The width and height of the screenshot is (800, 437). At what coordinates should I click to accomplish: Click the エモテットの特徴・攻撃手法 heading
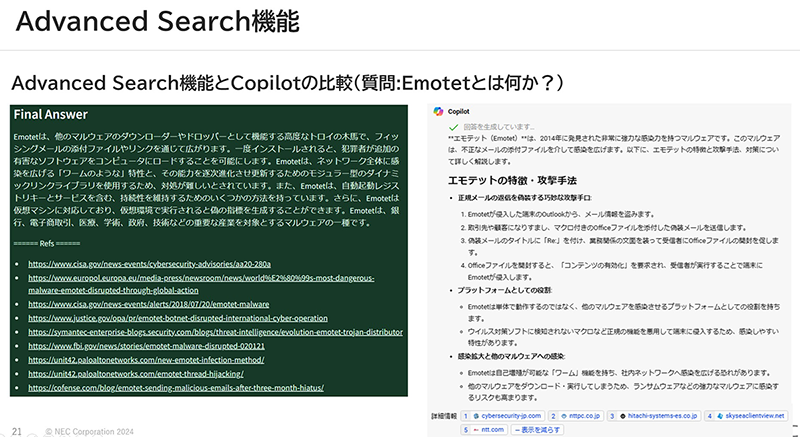[x=512, y=181]
